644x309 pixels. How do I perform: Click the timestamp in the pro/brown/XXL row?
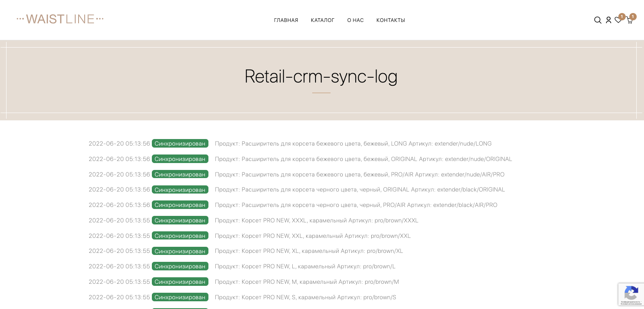[x=119, y=236]
